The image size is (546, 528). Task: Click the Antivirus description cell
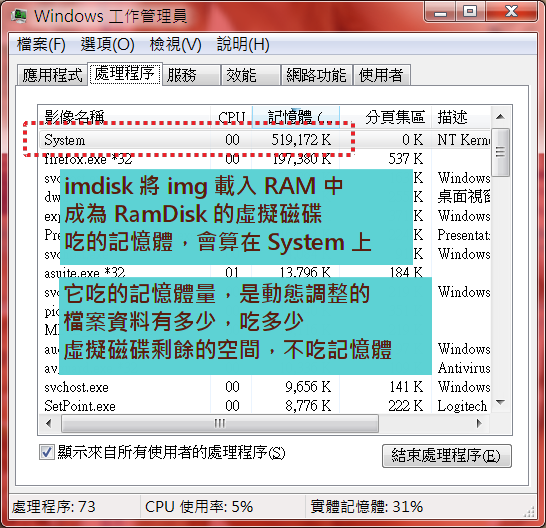(x=464, y=368)
